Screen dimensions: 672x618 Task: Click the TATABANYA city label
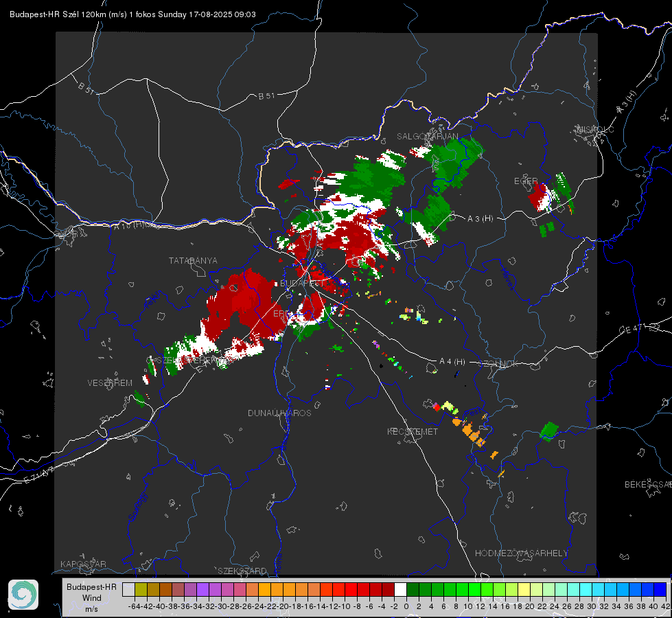193,260
